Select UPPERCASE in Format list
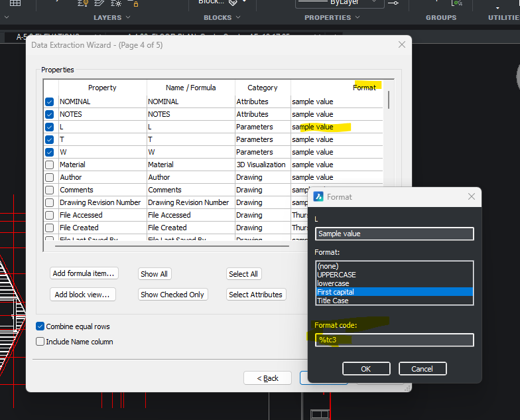520x420 pixels. pyautogui.click(x=337, y=275)
